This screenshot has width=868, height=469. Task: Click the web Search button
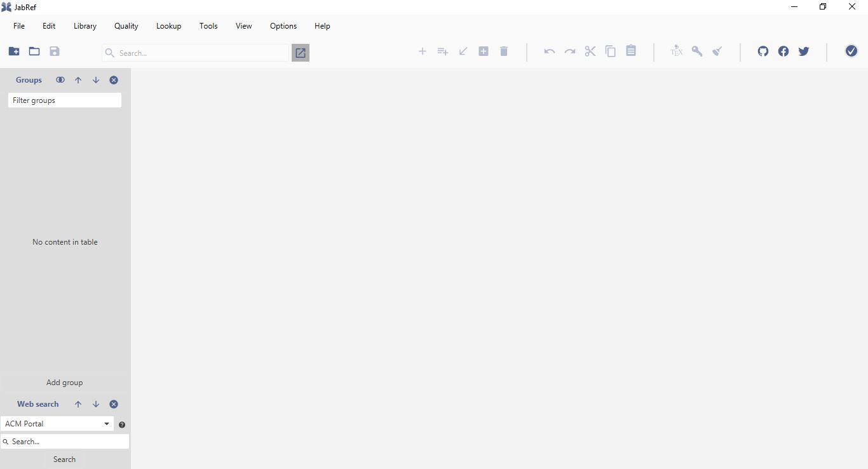(x=64, y=459)
